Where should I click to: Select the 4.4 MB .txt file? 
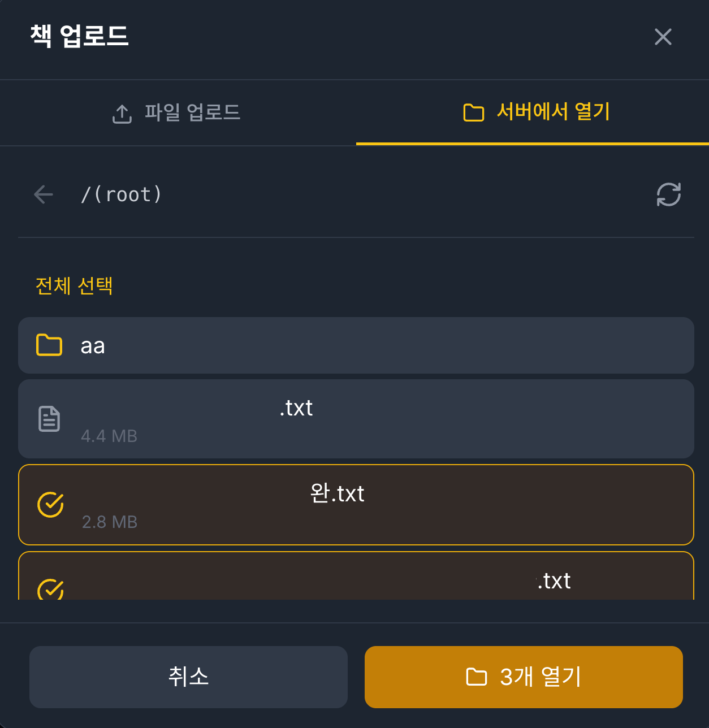tap(356, 419)
